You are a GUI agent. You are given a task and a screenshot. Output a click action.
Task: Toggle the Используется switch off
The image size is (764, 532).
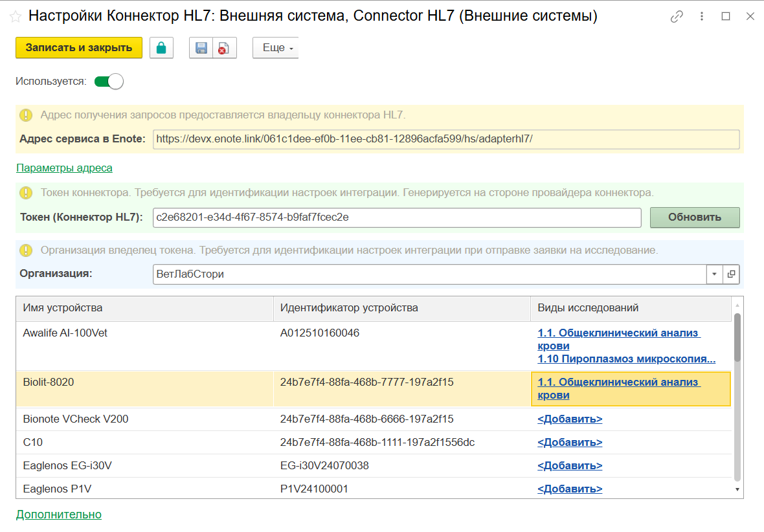(109, 82)
